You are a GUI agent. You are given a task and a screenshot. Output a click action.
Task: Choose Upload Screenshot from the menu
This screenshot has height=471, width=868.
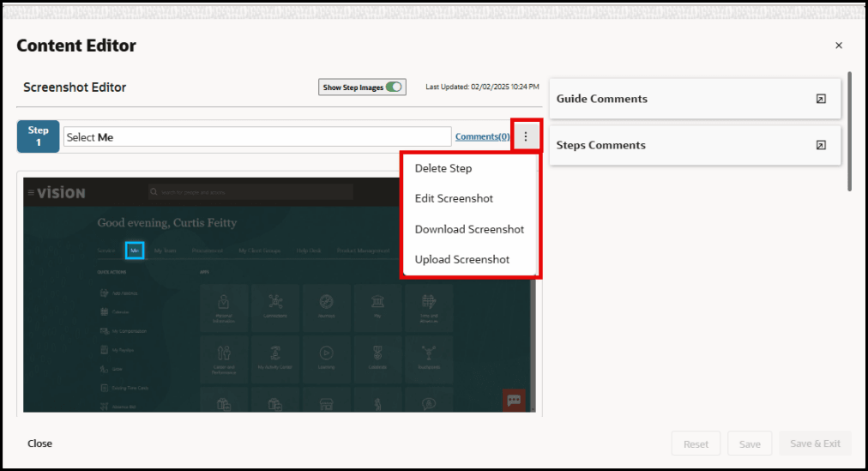coord(462,260)
